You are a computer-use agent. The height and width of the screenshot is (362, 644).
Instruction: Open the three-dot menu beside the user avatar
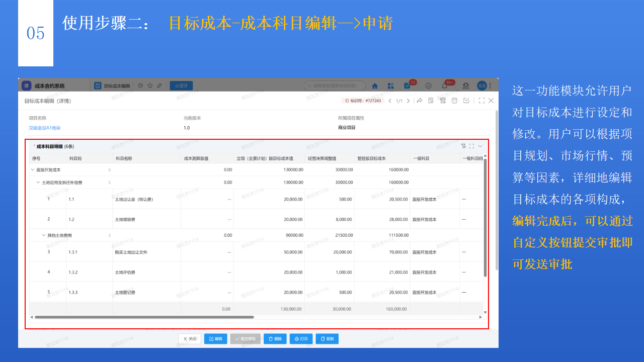click(x=490, y=85)
